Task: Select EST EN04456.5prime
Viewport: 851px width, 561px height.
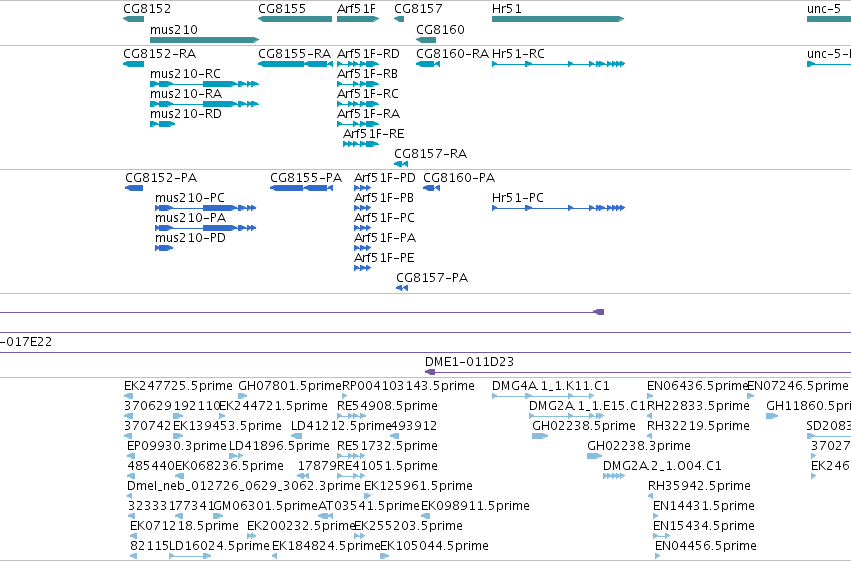Action: (x=706, y=546)
